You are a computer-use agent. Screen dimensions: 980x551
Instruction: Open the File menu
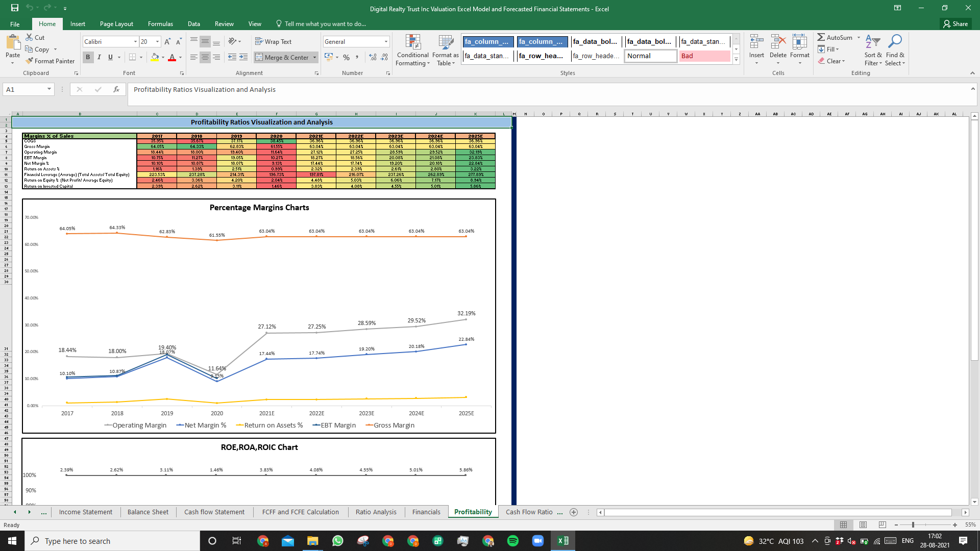15,24
